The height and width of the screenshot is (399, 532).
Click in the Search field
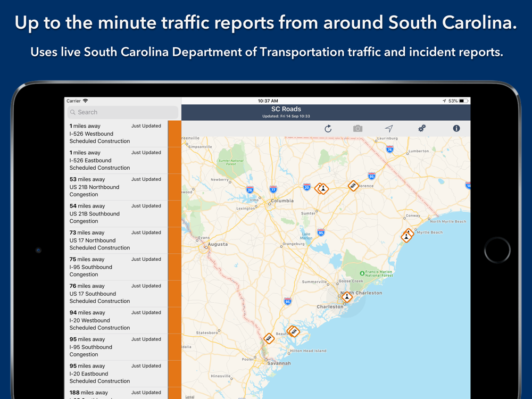click(123, 112)
